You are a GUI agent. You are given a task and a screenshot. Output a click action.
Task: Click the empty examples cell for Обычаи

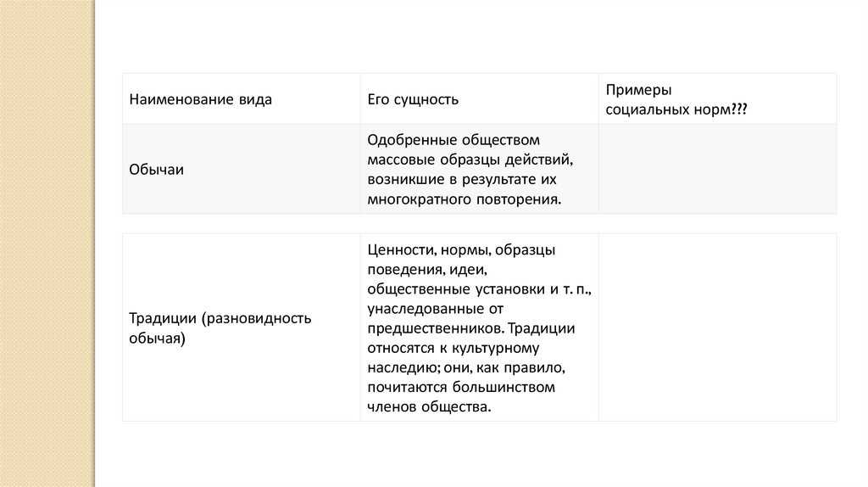pos(717,169)
